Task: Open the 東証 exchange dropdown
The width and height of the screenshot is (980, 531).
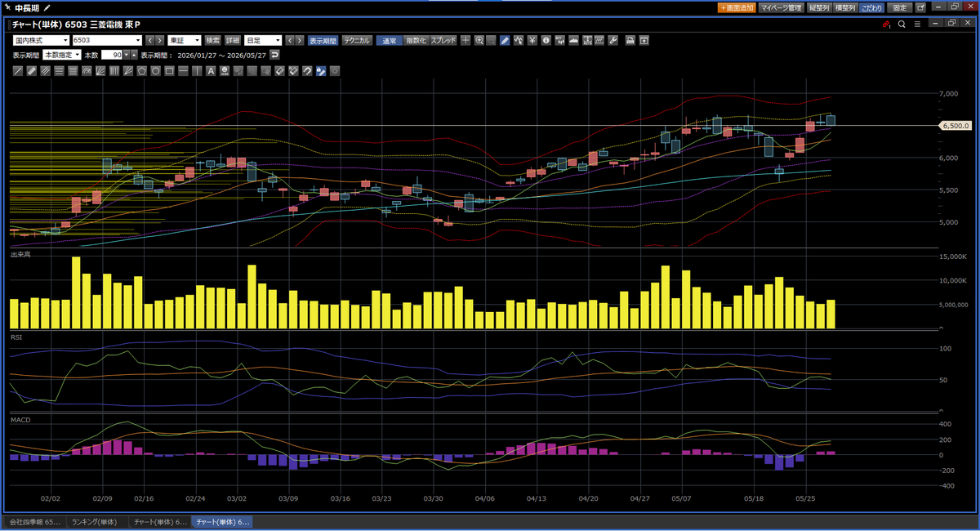Action: pyautogui.click(x=185, y=39)
